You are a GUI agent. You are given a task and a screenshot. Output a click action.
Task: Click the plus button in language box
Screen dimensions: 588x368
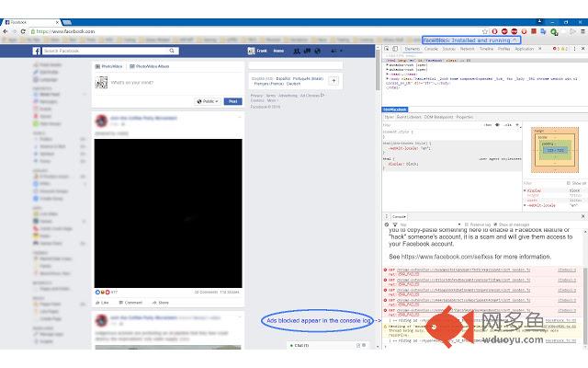334,80
